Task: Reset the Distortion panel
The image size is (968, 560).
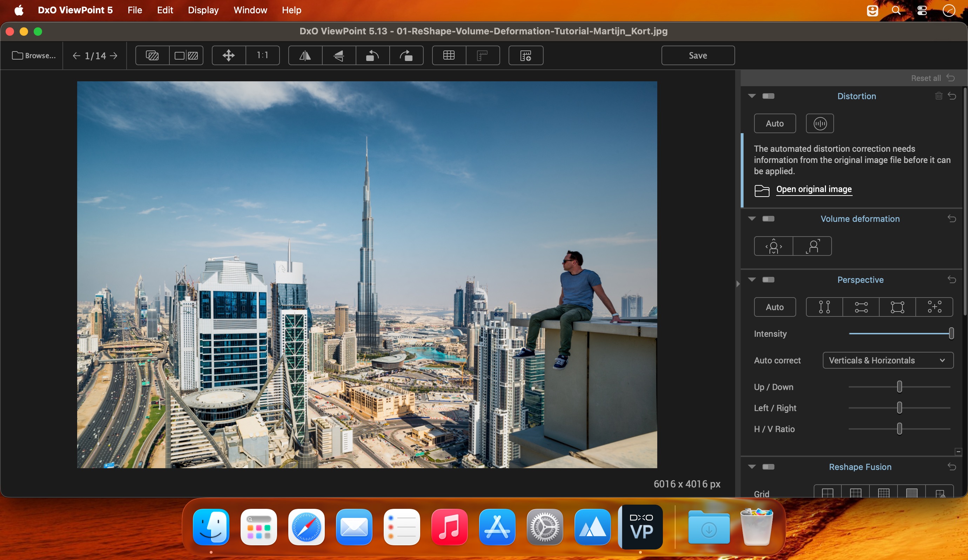Action: tap(952, 96)
